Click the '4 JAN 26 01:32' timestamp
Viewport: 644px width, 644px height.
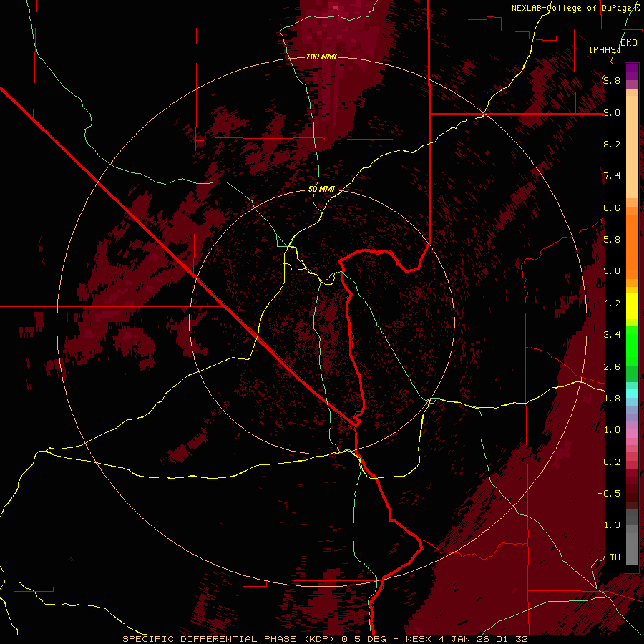[x=484, y=639]
